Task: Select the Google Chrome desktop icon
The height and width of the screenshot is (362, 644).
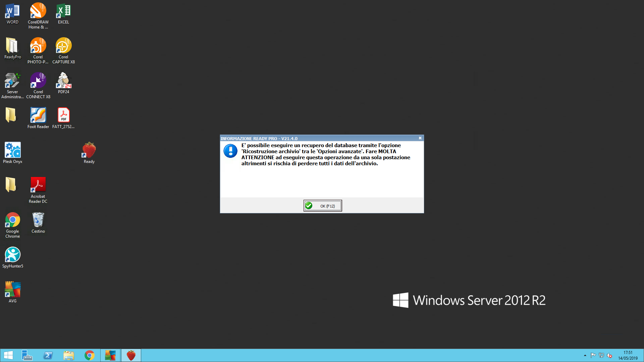Action: [x=12, y=225]
